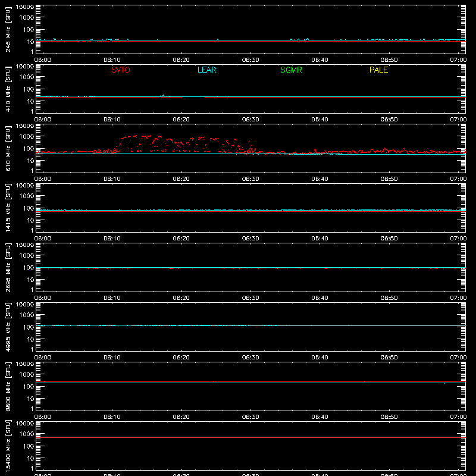
Task: Select the 15400 MHz [SFU] axis title
Action: pos(8,446)
